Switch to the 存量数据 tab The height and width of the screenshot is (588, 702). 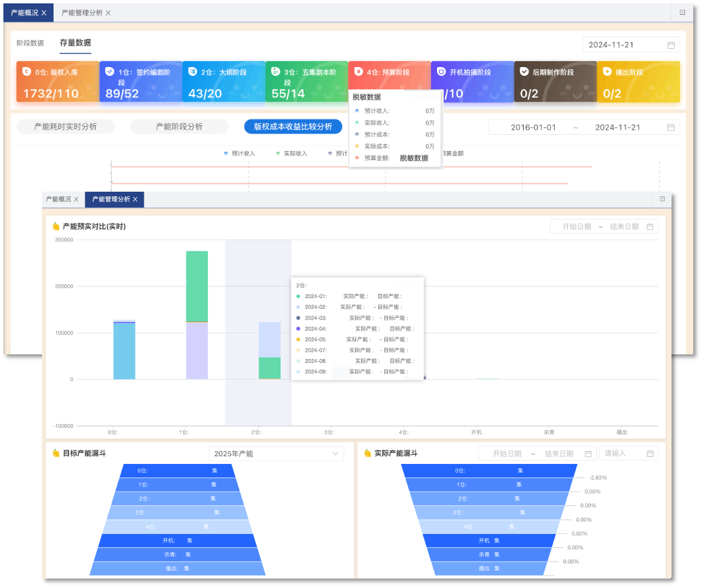[75, 43]
